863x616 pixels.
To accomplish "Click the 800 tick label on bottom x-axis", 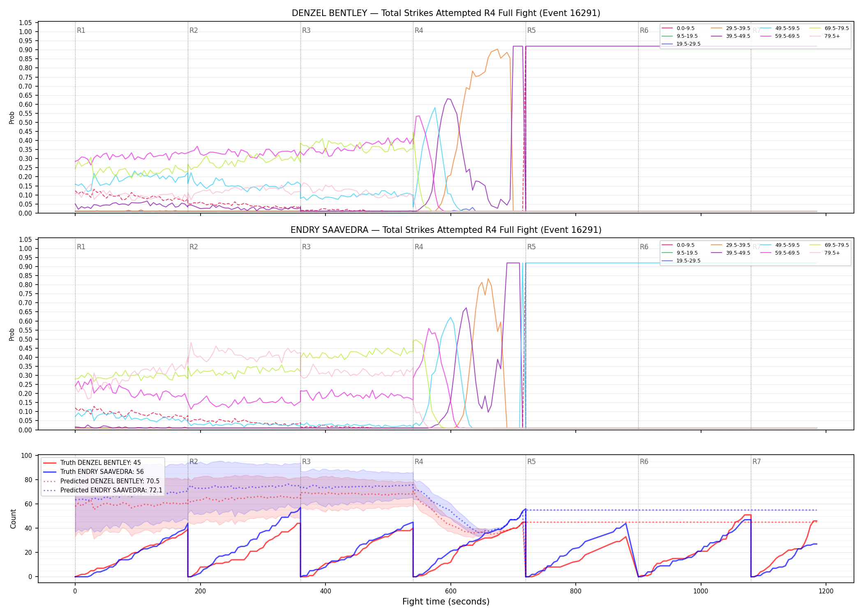I will (576, 591).
